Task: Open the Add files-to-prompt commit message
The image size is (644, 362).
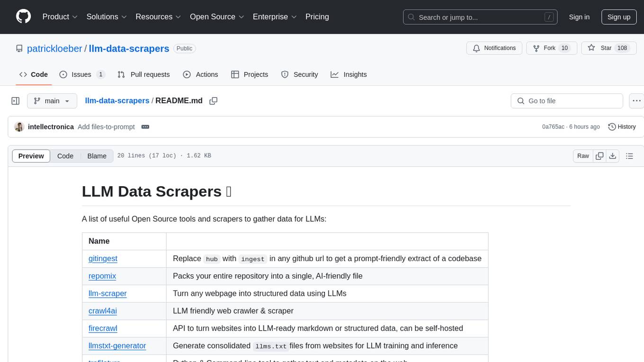Action: pyautogui.click(x=106, y=127)
